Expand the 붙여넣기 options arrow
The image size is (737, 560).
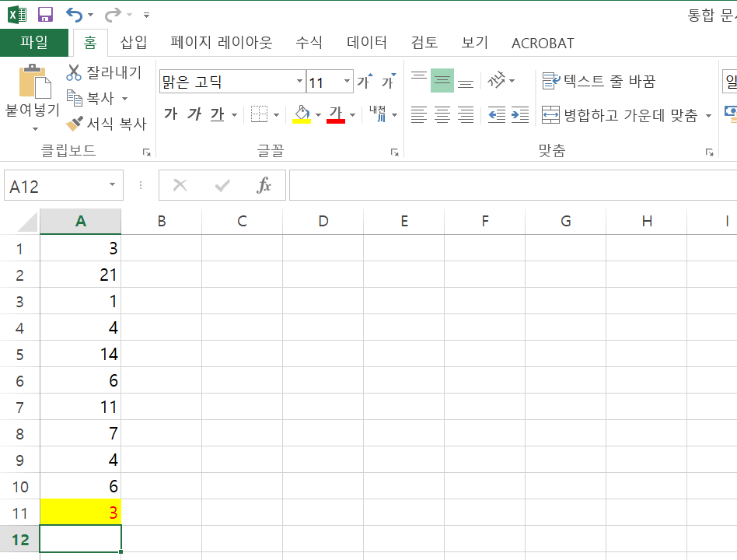click(x=35, y=129)
